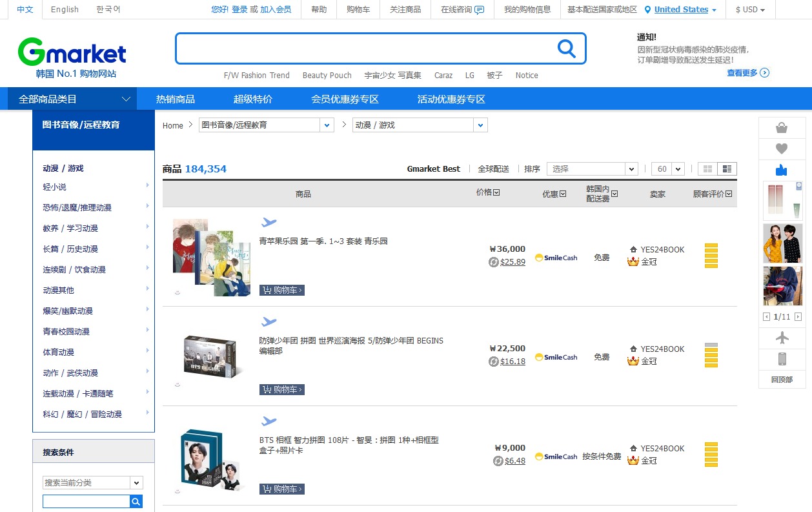
Task: Click the SmileCash logo for the ₩36,000 item
Action: pyautogui.click(x=556, y=258)
